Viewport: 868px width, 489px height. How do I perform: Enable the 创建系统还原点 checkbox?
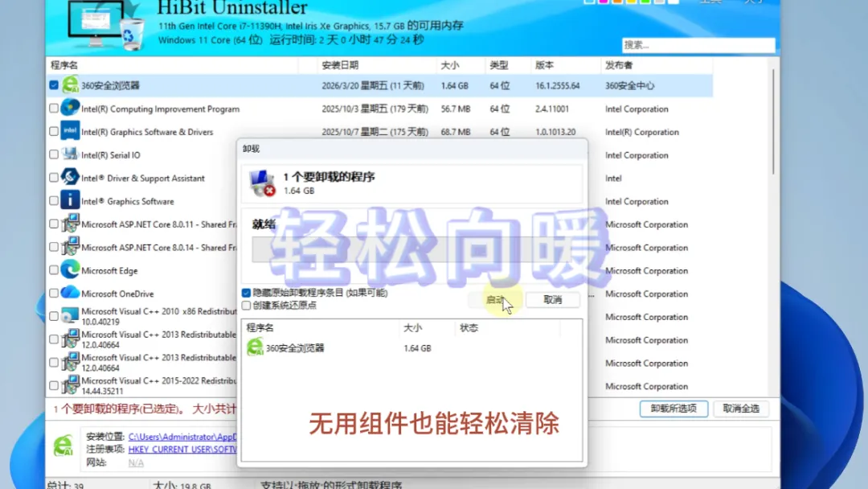tap(247, 306)
